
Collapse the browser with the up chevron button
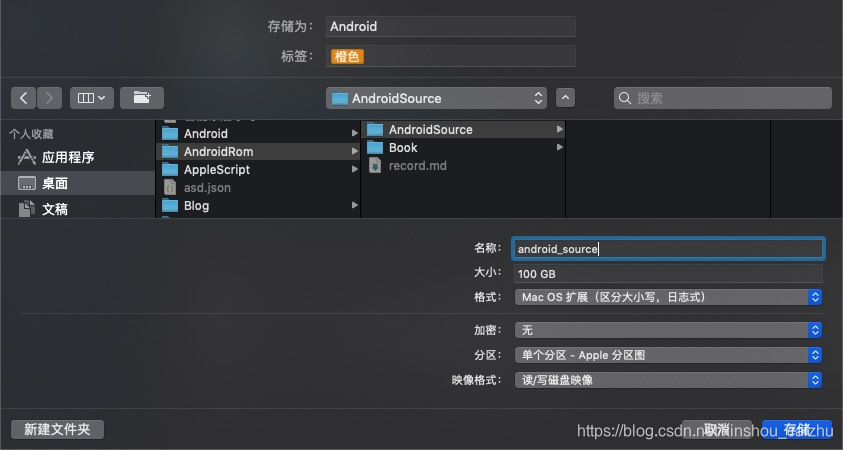565,98
